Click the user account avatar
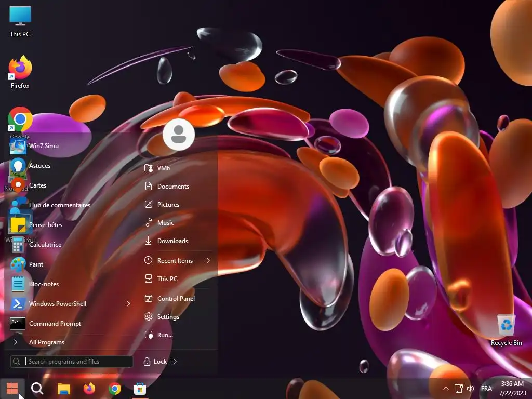This screenshot has height=399, width=532. (x=179, y=135)
